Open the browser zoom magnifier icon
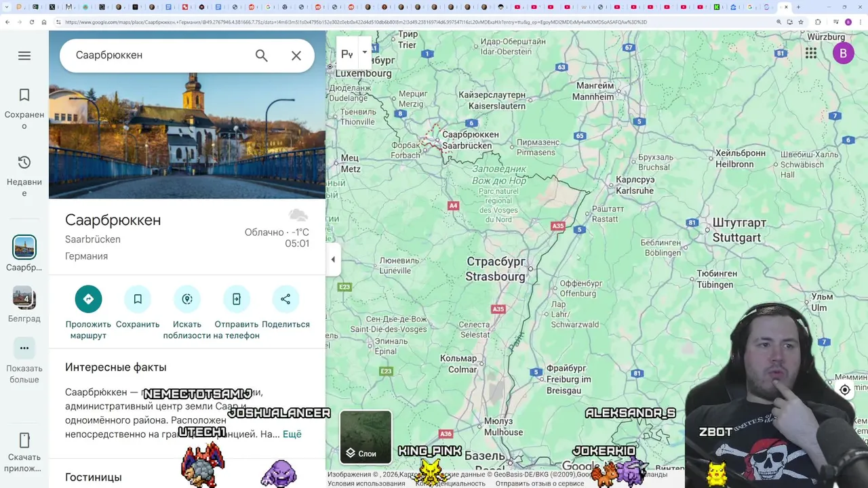This screenshot has width=868, height=488. coord(778,22)
